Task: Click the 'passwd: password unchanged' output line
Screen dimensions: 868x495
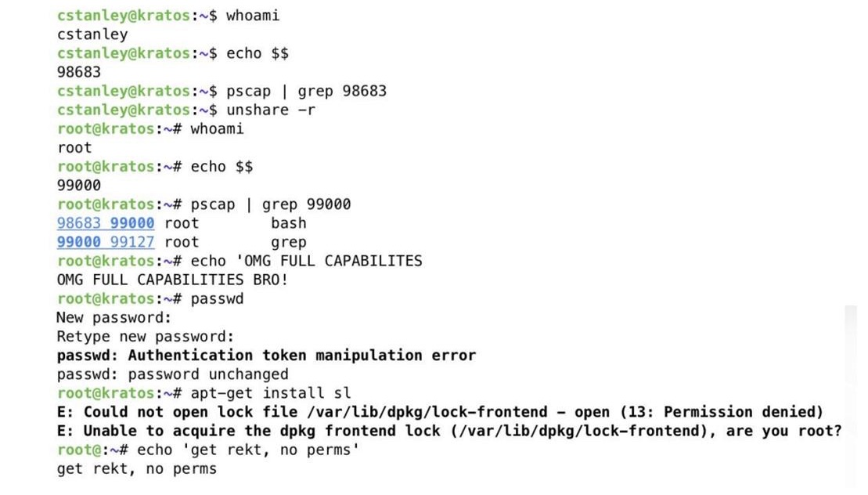Action: (x=173, y=374)
